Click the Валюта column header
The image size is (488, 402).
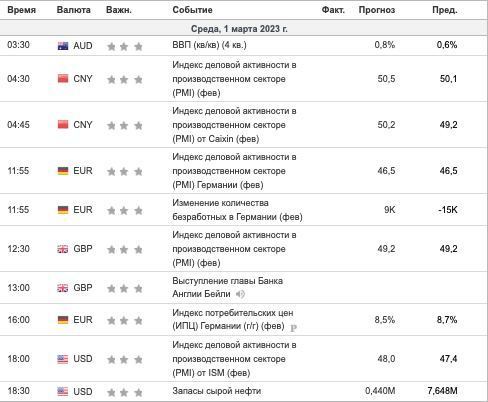click(x=74, y=10)
